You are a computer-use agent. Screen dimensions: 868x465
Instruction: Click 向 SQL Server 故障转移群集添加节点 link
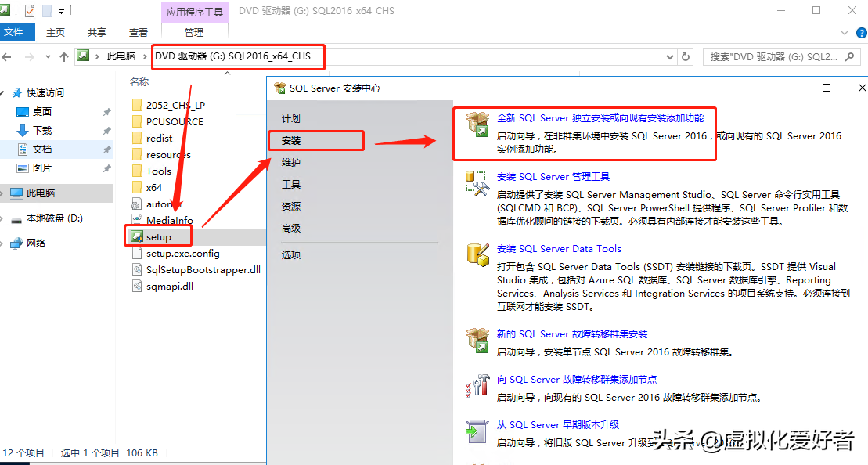click(577, 379)
